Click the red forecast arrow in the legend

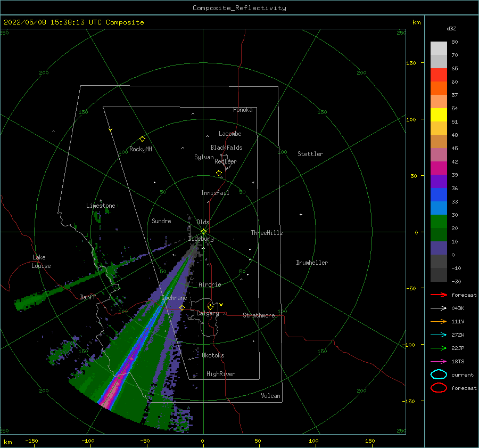[x=439, y=295]
